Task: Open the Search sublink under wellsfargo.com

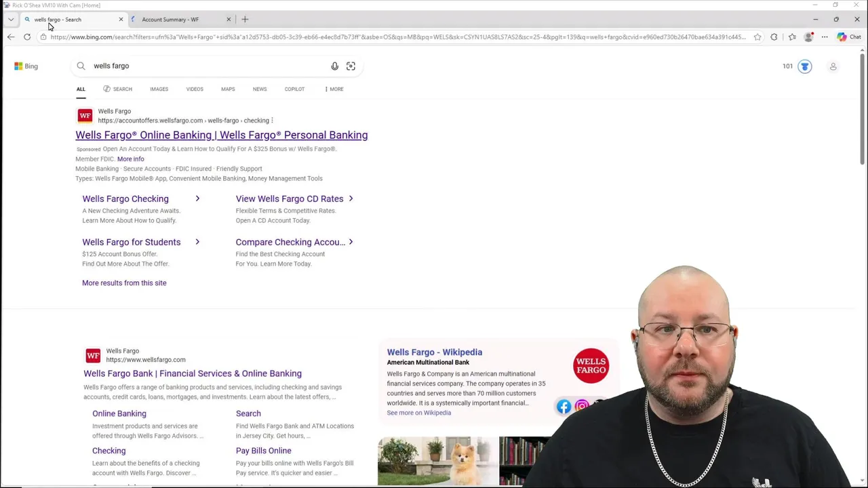Action: pyautogui.click(x=248, y=413)
